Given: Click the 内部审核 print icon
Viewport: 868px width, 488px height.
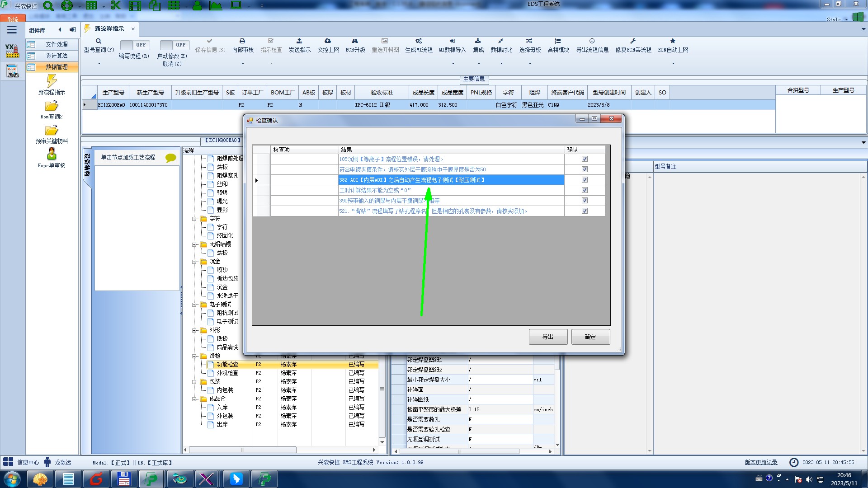Looking at the screenshot, I should pos(242,41).
